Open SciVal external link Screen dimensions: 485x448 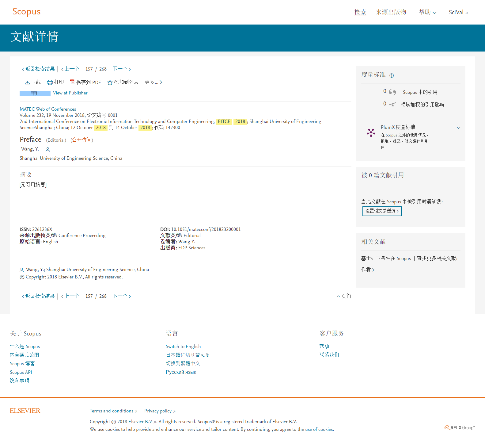(x=458, y=12)
